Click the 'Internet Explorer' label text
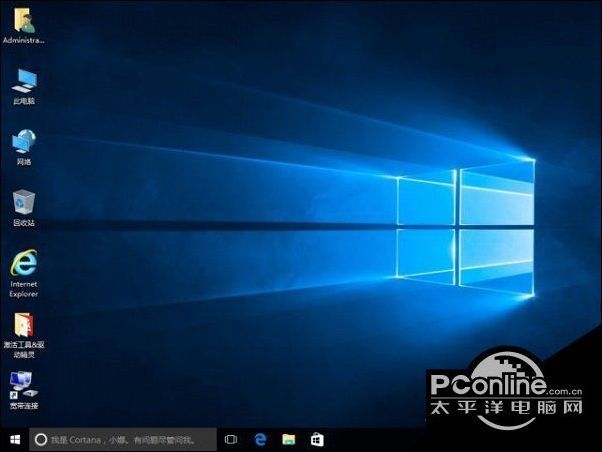602x452 pixels. (x=24, y=289)
